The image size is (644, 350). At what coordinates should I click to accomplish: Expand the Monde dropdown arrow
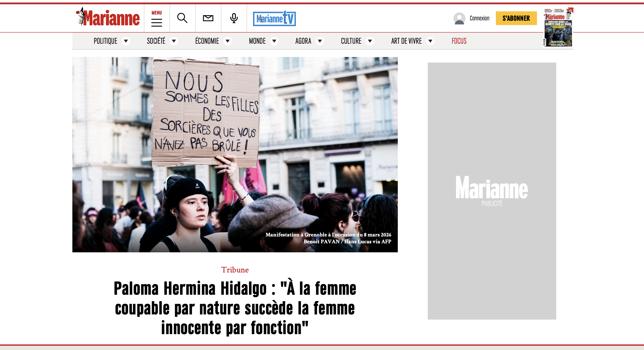(x=274, y=41)
